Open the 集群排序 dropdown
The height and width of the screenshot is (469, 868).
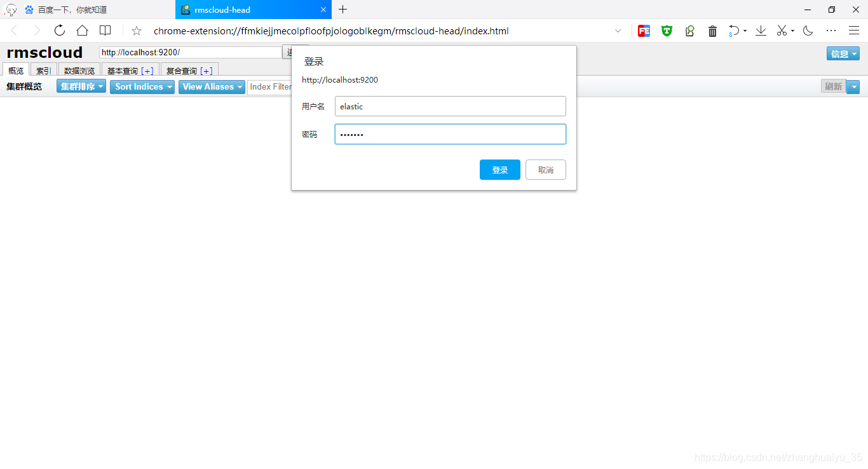point(81,86)
